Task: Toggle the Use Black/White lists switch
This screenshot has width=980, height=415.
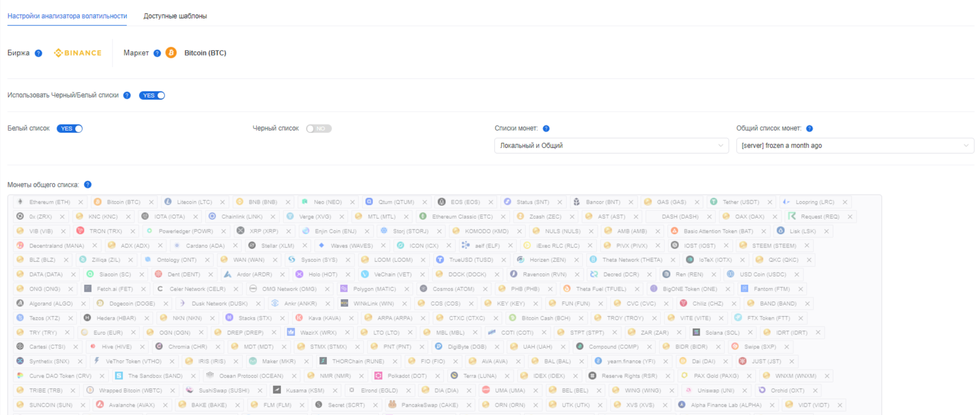Action: pyautogui.click(x=152, y=95)
